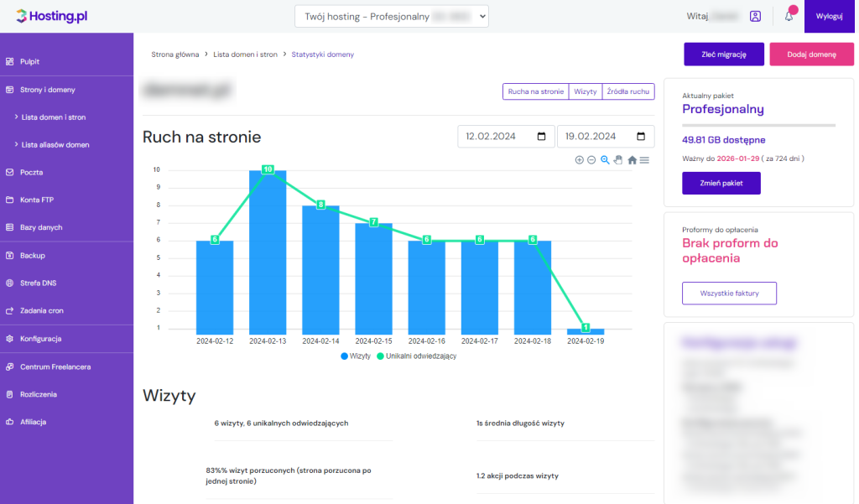Click the chart zoom-in plus icon
Image resolution: width=859 pixels, height=504 pixels.
[579, 160]
